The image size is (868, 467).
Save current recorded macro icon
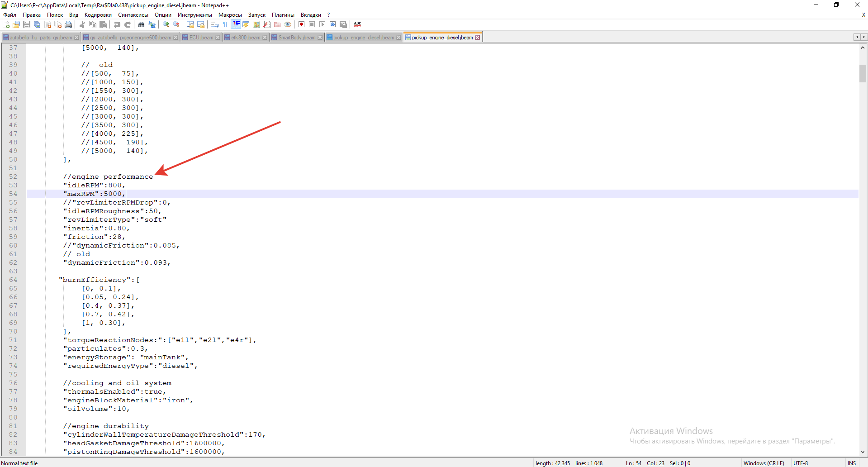(343, 24)
